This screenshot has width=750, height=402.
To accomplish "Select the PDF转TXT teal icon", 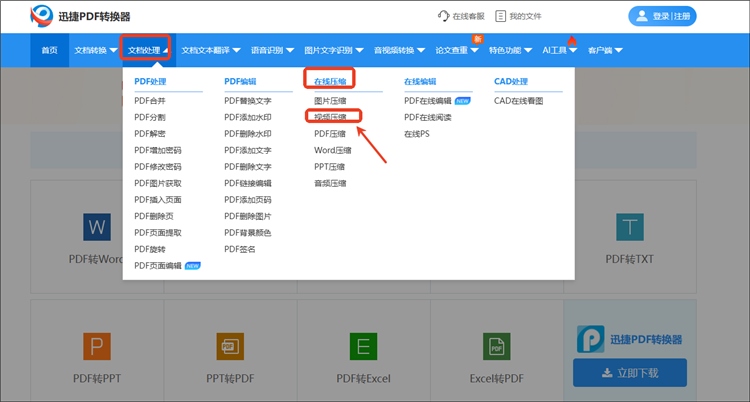I will pos(629,227).
